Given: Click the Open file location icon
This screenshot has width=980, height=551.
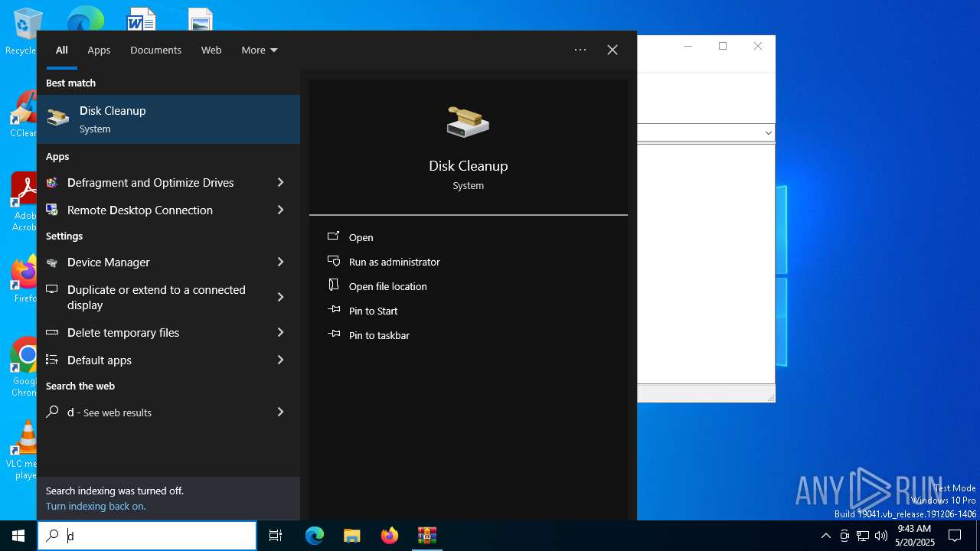Looking at the screenshot, I should (x=334, y=285).
